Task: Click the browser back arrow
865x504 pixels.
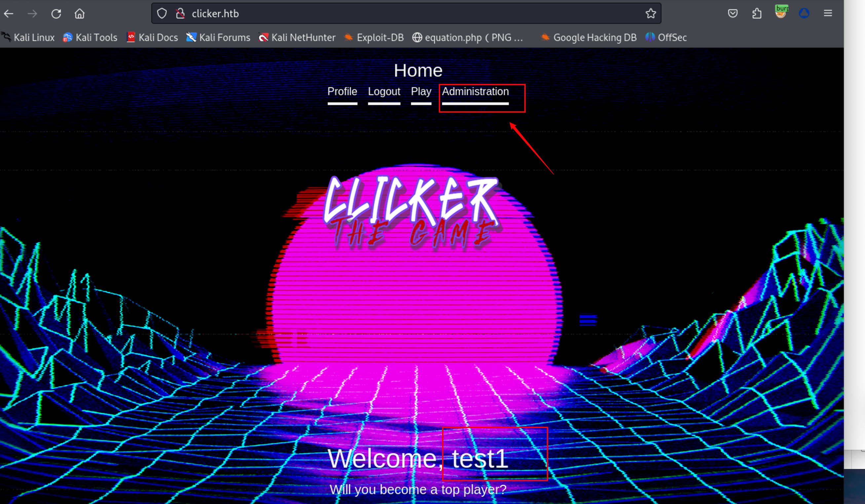Action: click(9, 14)
